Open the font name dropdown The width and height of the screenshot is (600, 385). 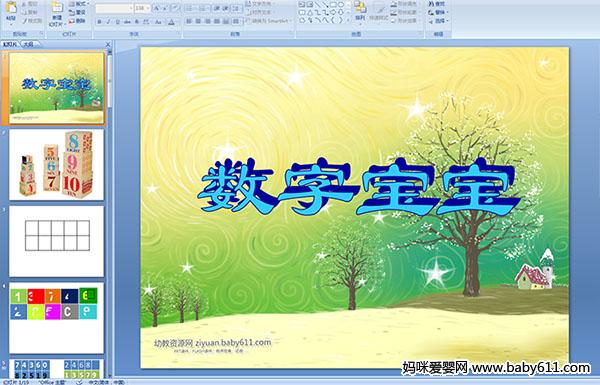131,8
